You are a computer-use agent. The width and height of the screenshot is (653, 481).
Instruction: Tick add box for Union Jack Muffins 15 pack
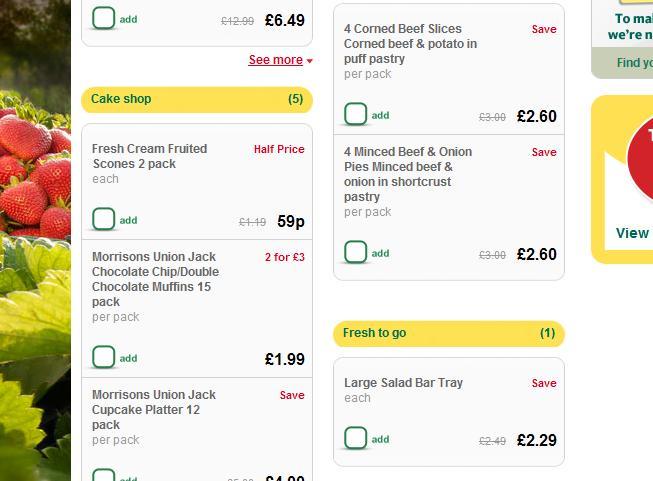[x=104, y=357]
